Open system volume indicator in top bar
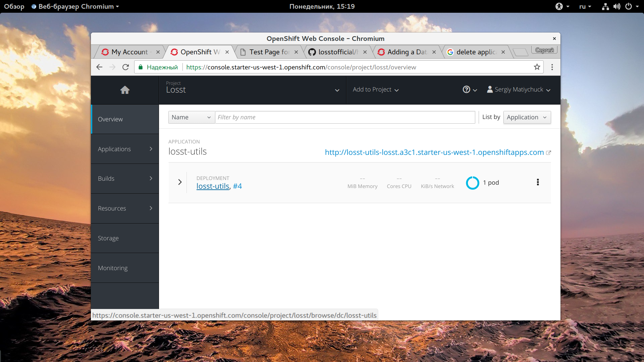Image resolution: width=644 pixels, height=362 pixels. click(617, 6)
